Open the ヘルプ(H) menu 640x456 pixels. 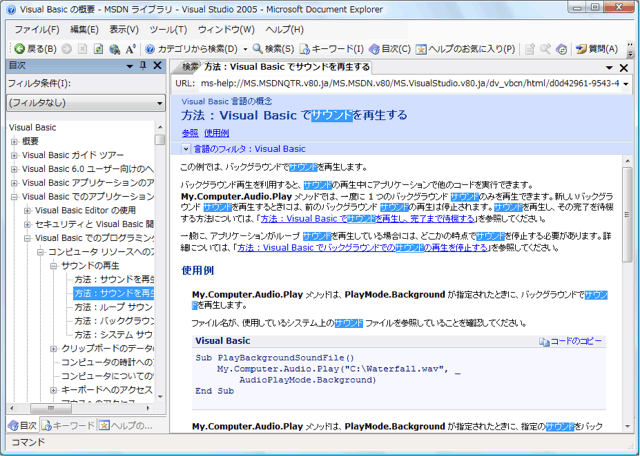coord(284,29)
